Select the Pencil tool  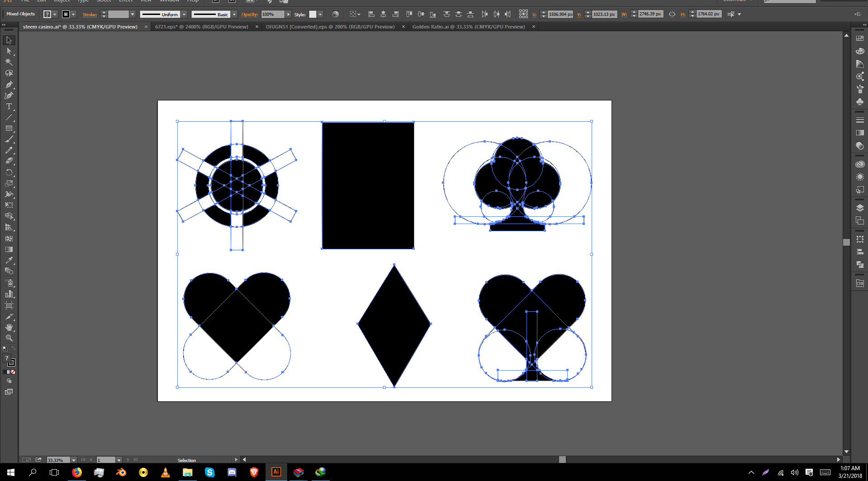(x=9, y=150)
